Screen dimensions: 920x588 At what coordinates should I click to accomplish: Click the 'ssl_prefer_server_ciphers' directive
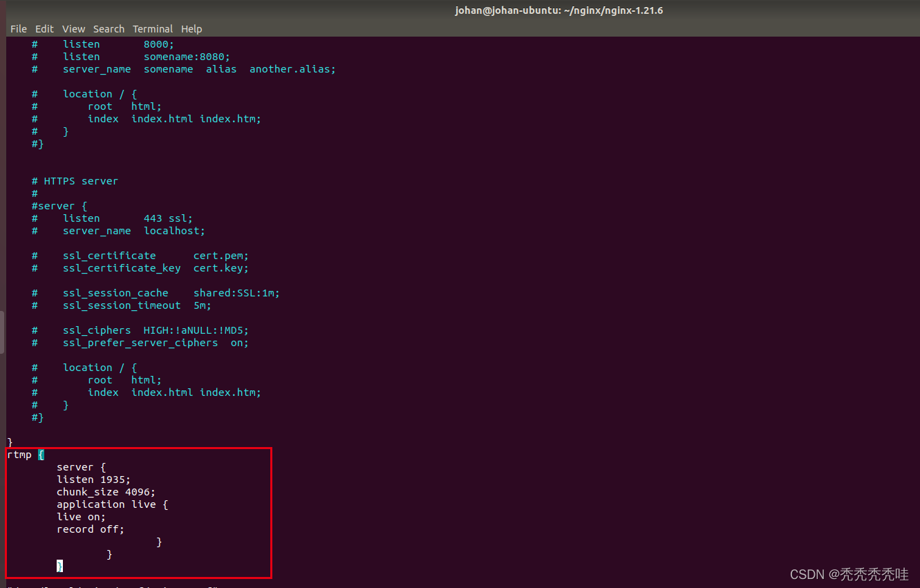tap(140, 343)
